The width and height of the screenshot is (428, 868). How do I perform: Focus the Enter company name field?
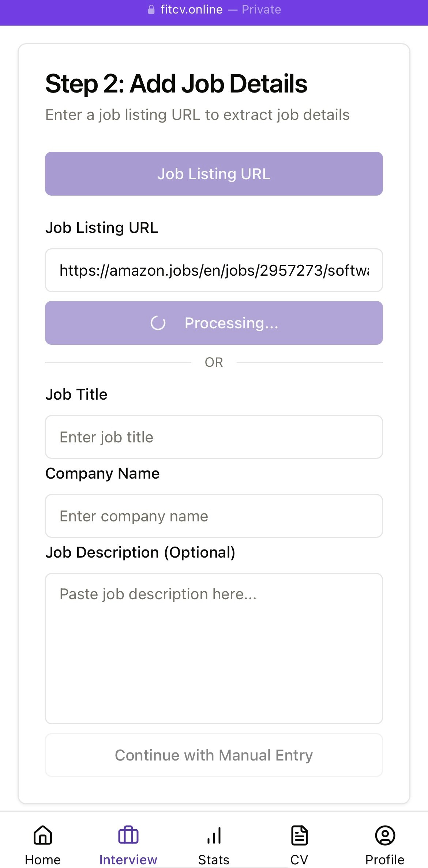[x=214, y=516]
